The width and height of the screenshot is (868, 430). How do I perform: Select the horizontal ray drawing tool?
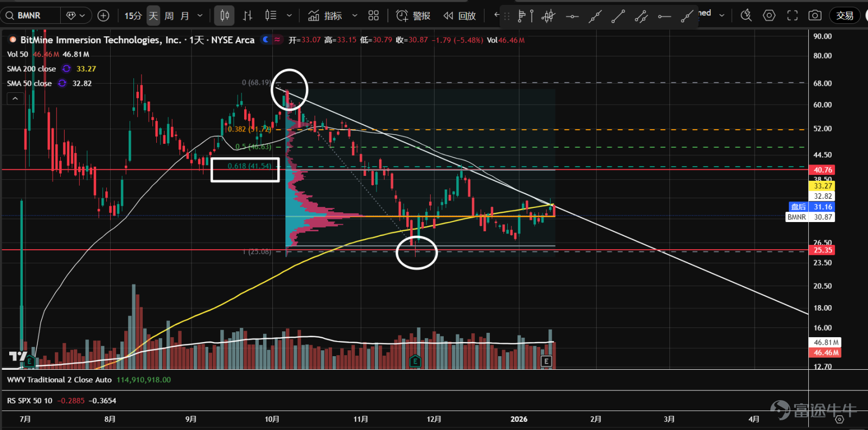point(664,16)
